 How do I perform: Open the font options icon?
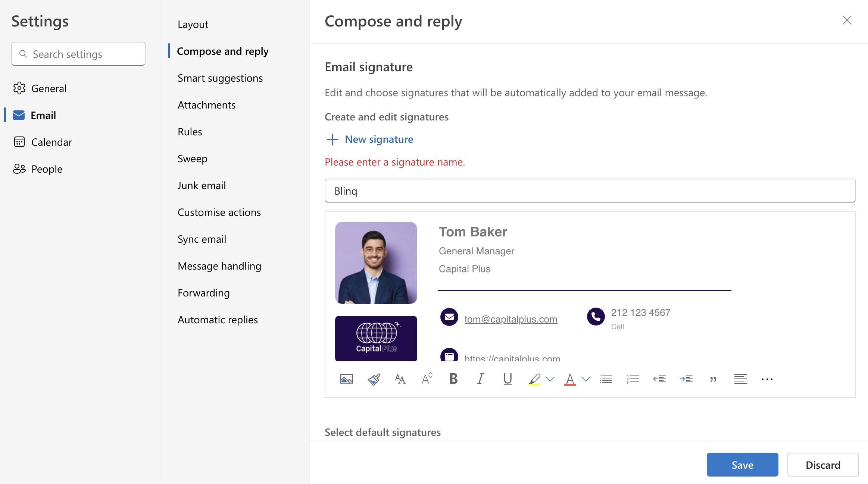[x=400, y=379]
